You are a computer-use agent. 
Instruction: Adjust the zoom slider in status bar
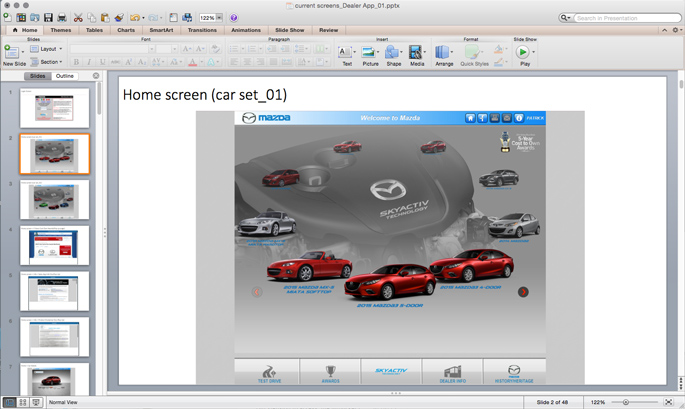click(626, 402)
